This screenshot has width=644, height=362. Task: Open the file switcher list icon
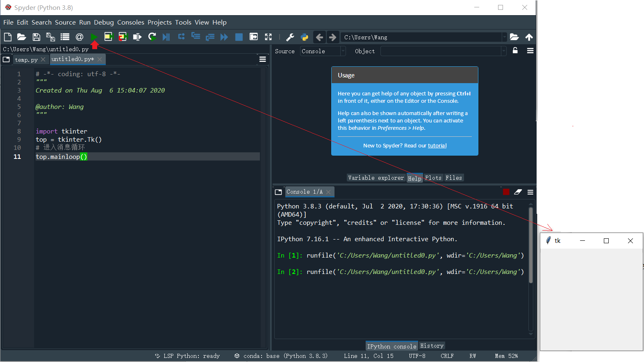coord(65,37)
